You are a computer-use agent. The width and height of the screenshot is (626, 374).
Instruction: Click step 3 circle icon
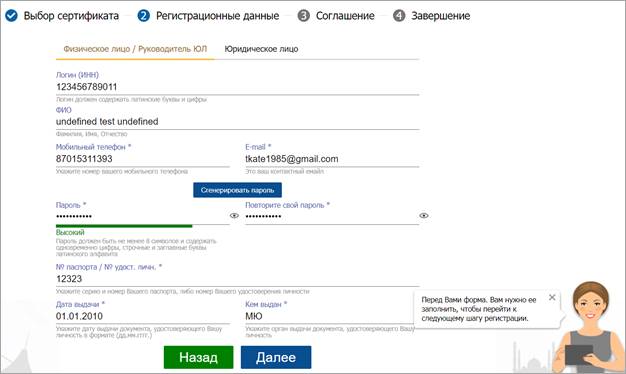coord(303,16)
